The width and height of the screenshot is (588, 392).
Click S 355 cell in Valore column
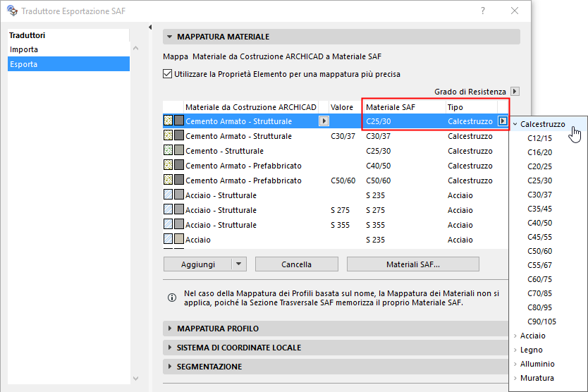point(340,225)
